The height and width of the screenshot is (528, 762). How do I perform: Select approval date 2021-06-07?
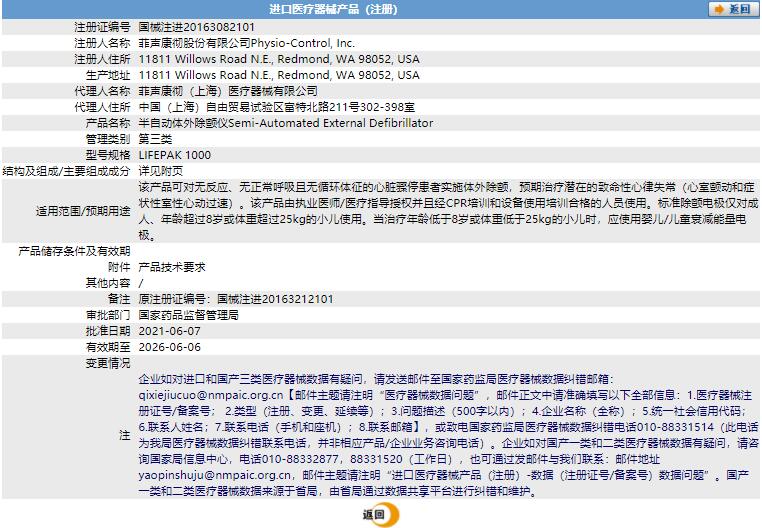click(x=170, y=332)
